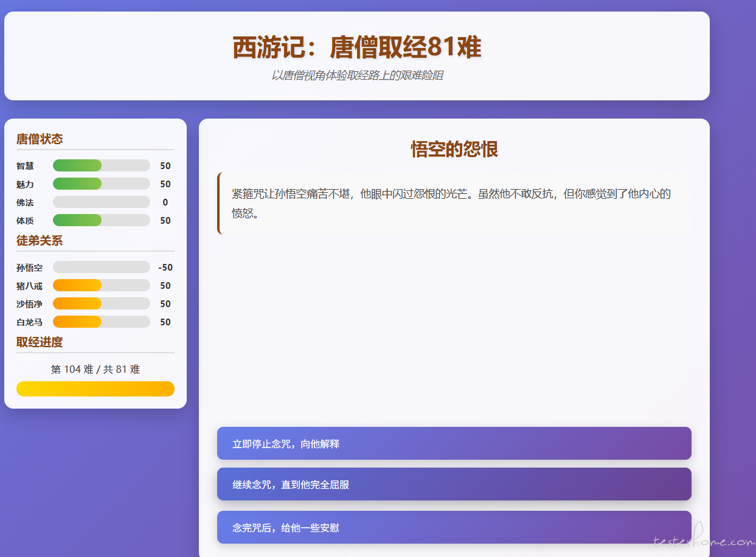This screenshot has width=756, height=557.
Task: Click subtitle 以唐僧视角体验取经路上的艰难险阻
Action: pos(357,75)
